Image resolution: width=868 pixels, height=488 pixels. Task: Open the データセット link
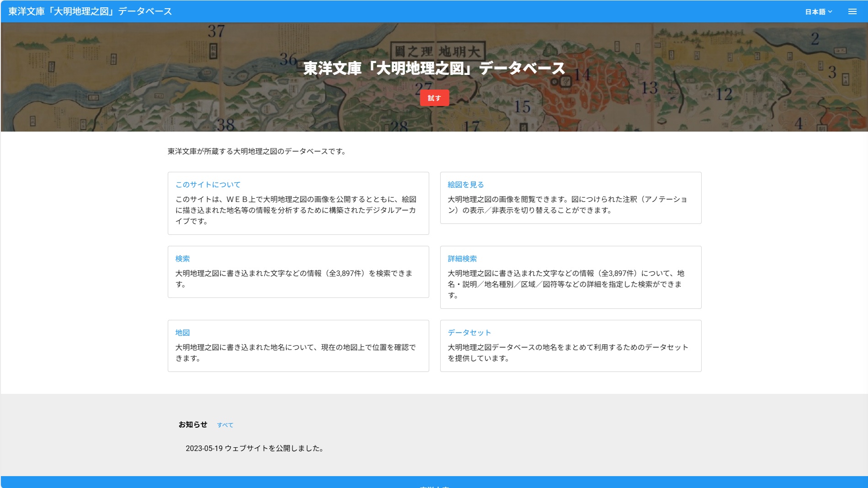coord(469,333)
